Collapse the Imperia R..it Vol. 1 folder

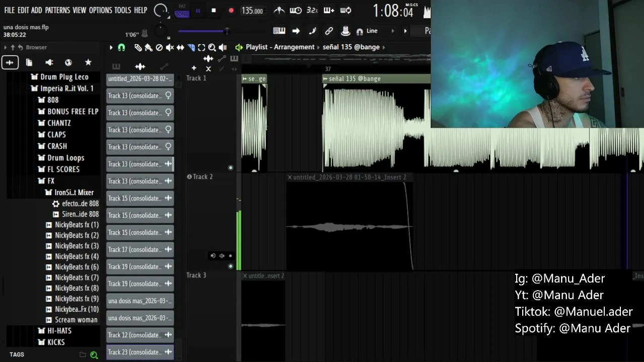coord(62,88)
